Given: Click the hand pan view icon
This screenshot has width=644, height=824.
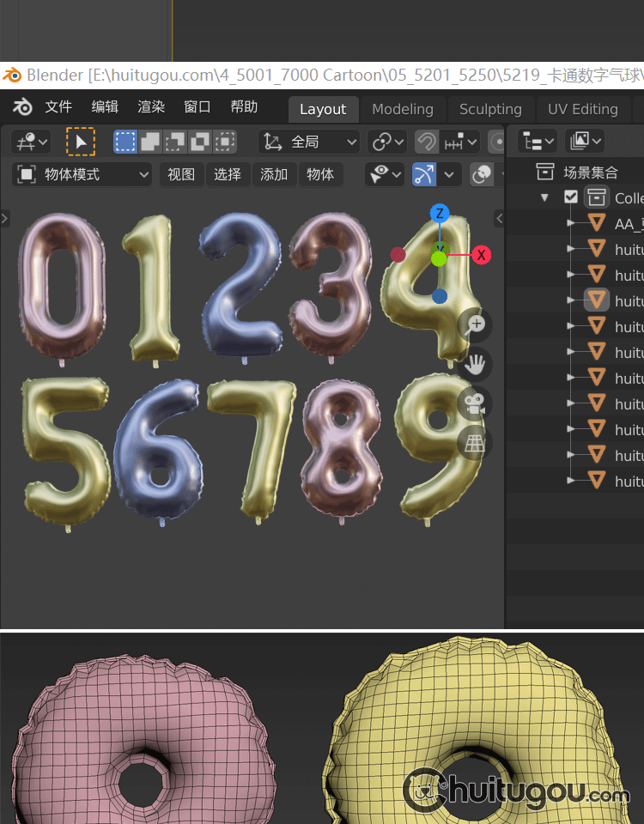Looking at the screenshot, I should pos(475,365).
